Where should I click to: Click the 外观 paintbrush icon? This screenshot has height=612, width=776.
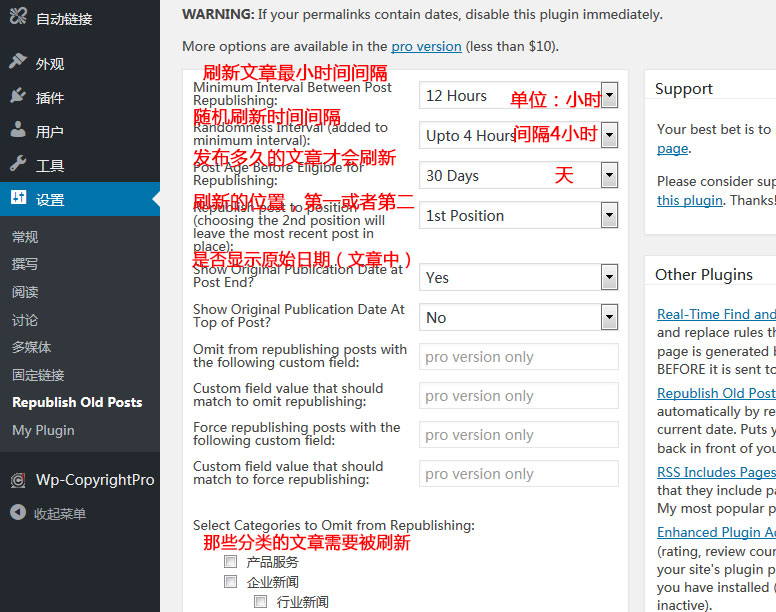coord(18,62)
